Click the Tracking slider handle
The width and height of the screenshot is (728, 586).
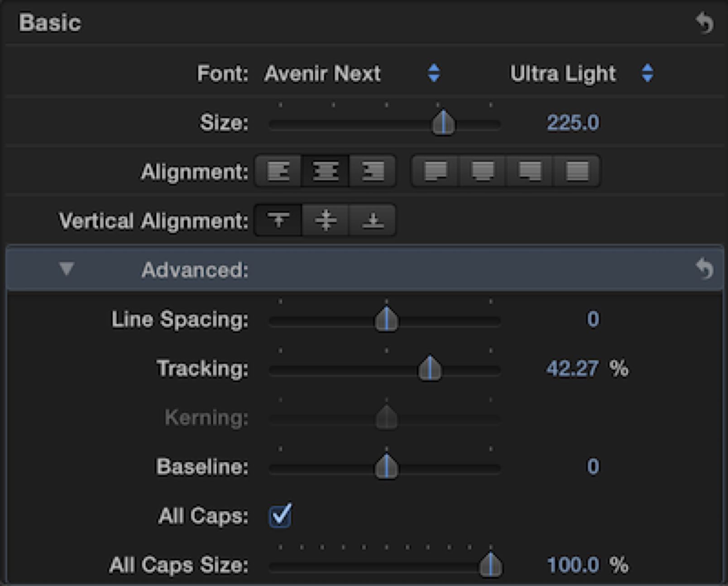click(x=430, y=369)
